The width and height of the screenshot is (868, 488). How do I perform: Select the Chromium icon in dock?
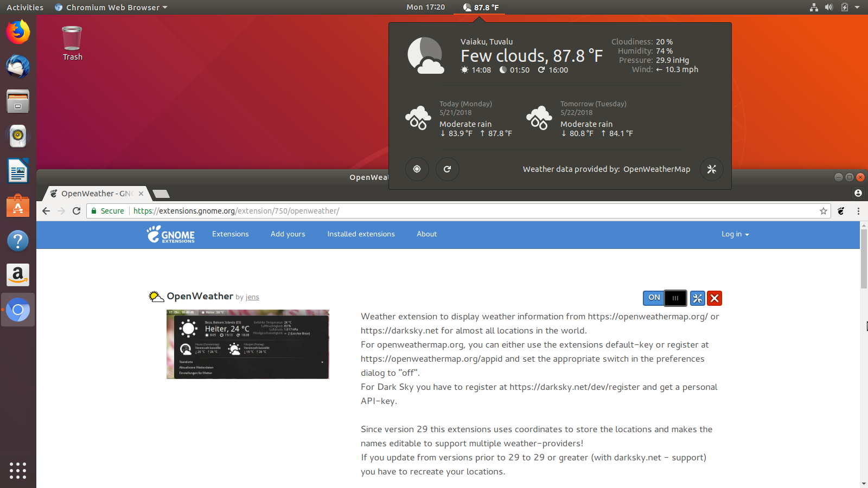click(x=18, y=310)
